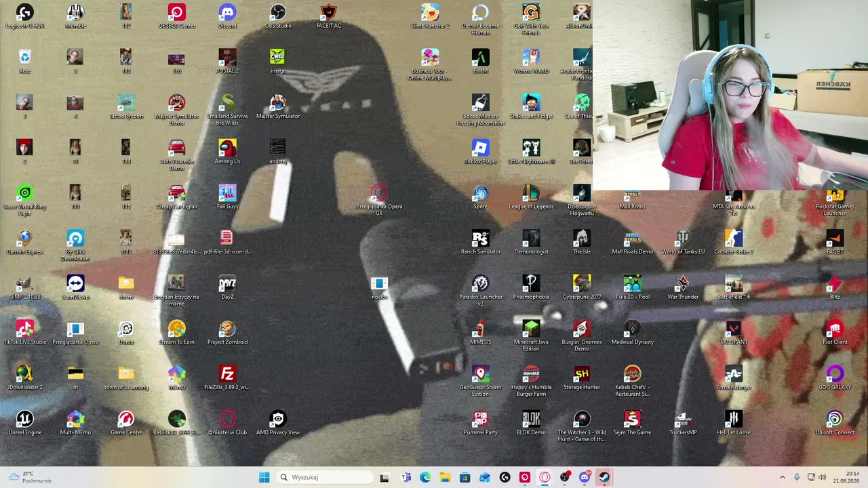Select the Fall Guys desktop icon
The width and height of the screenshot is (868, 488).
click(227, 197)
